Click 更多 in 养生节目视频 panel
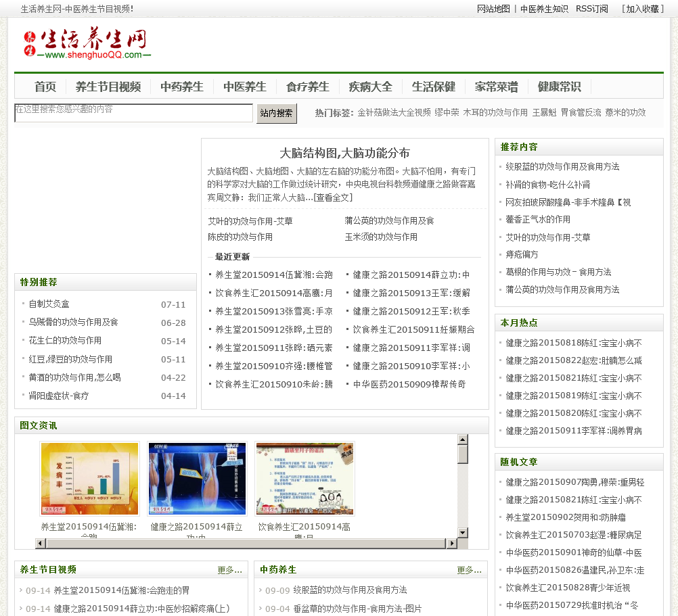The image size is (678, 616). pos(229,570)
